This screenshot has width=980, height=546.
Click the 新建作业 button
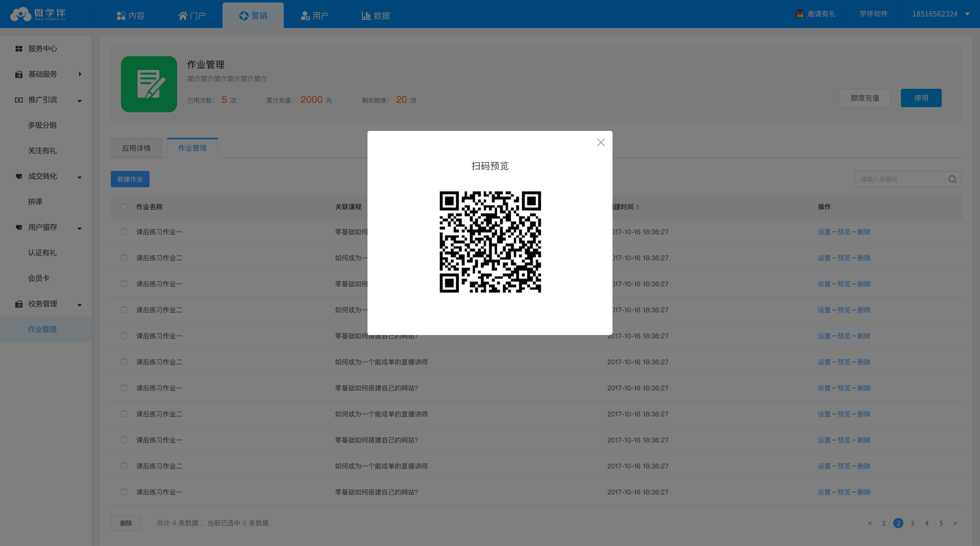click(x=130, y=179)
